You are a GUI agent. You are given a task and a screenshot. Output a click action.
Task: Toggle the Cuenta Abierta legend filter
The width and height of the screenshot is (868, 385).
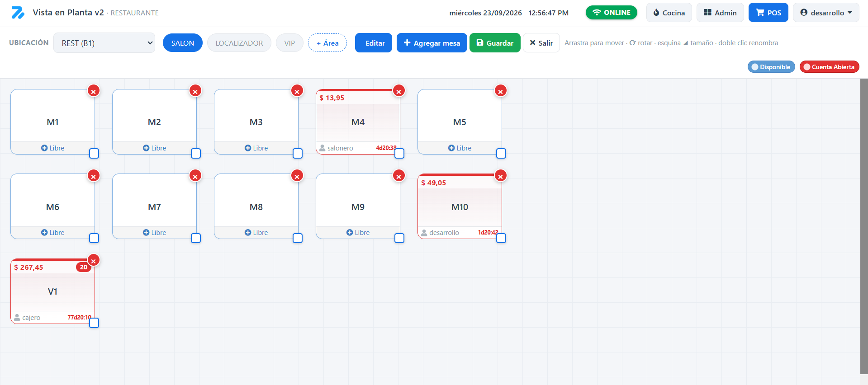[830, 67]
